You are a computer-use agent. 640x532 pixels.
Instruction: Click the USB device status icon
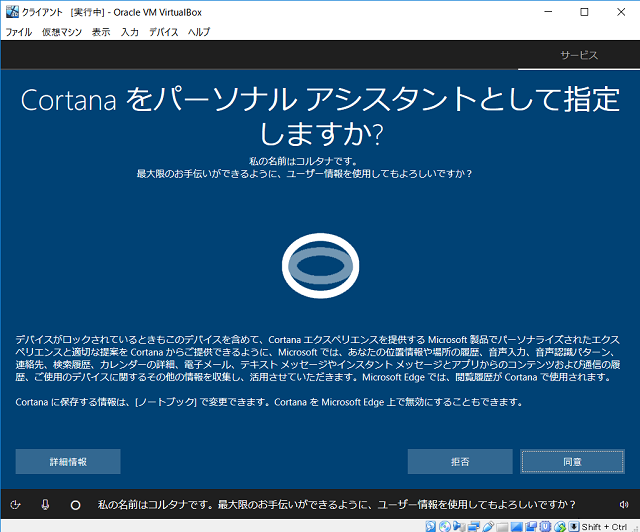(x=488, y=526)
